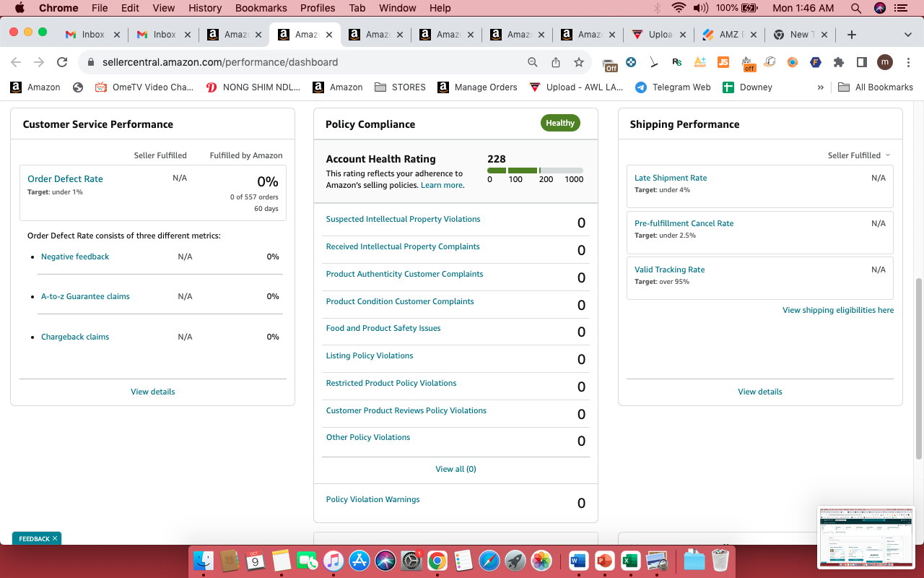Go back using the browser back arrow
Screen dimensions: 924x578
pyautogui.click(x=16, y=62)
